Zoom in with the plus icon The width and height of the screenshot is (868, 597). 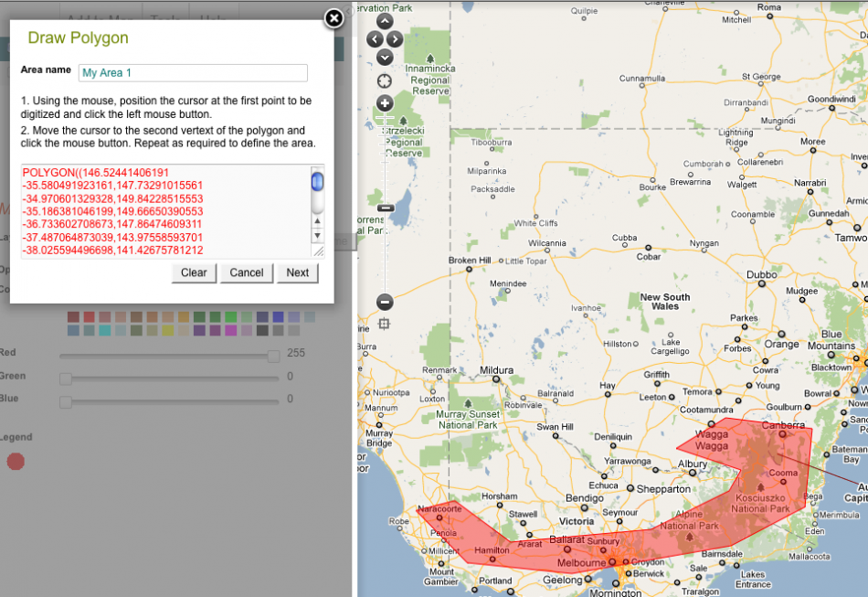point(385,103)
